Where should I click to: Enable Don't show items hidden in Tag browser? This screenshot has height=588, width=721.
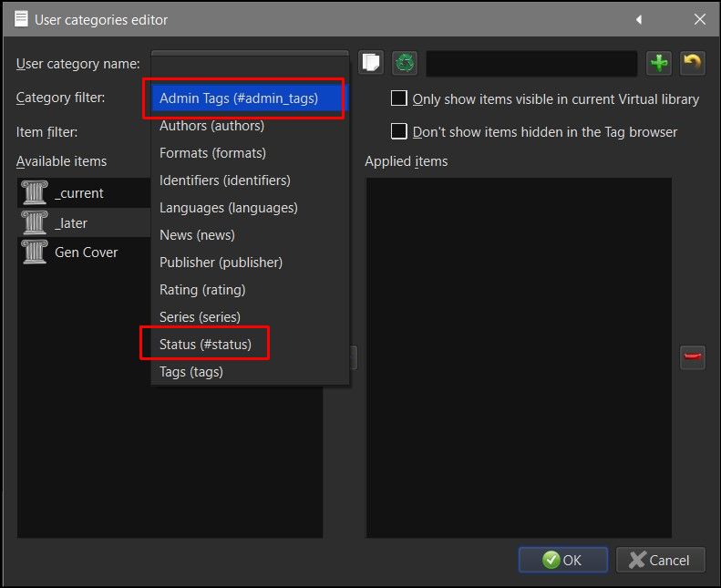click(x=398, y=131)
